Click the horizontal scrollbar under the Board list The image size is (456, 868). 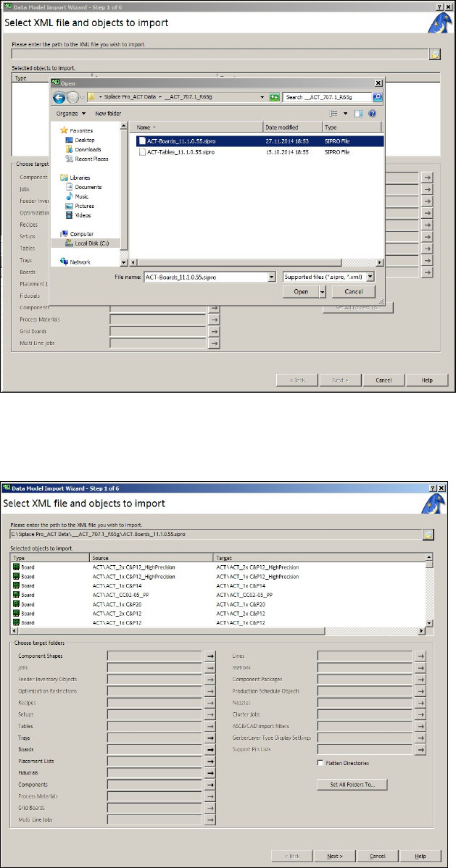[x=217, y=630]
